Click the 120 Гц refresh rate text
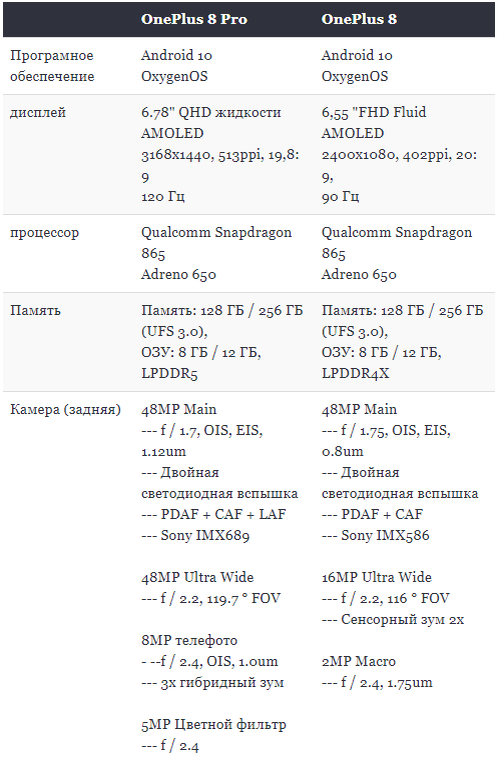The width and height of the screenshot is (499, 758). point(162,196)
